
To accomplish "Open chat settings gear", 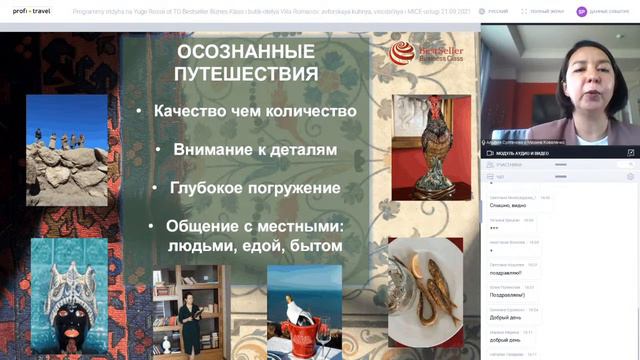I will 631,177.
